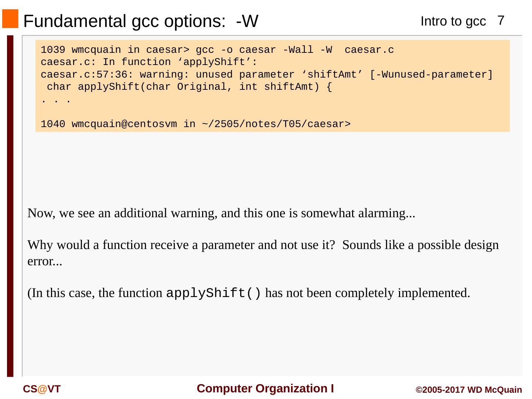Click the monospaced 'applyShift()' in the last paragraph
Viewport: 532px width, 399px height.
tap(214, 293)
